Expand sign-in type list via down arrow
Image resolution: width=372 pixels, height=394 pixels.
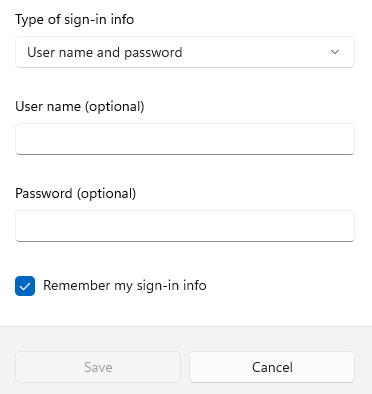click(335, 52)
